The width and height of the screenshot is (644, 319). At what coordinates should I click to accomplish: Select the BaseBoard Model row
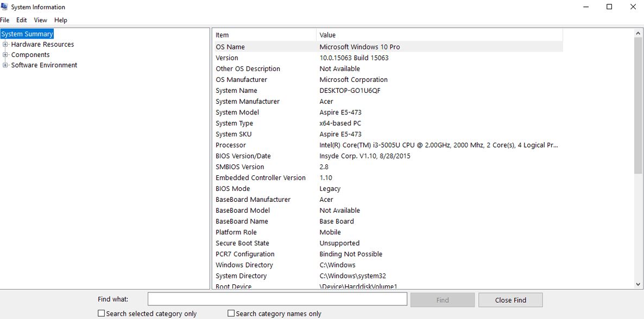pyautogui.click(x=388, y=210)
